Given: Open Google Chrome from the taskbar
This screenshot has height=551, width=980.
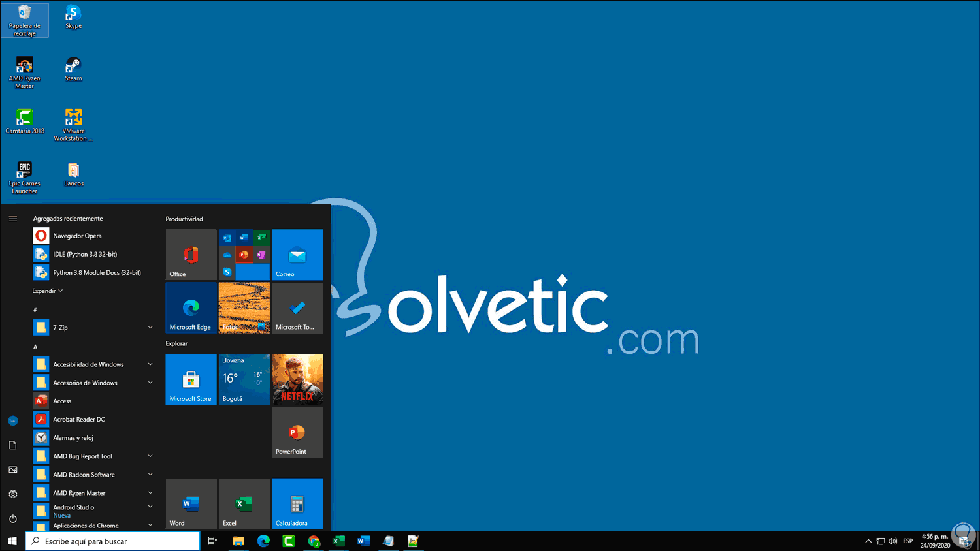Looking at the screenshot, I should point(314,541).
